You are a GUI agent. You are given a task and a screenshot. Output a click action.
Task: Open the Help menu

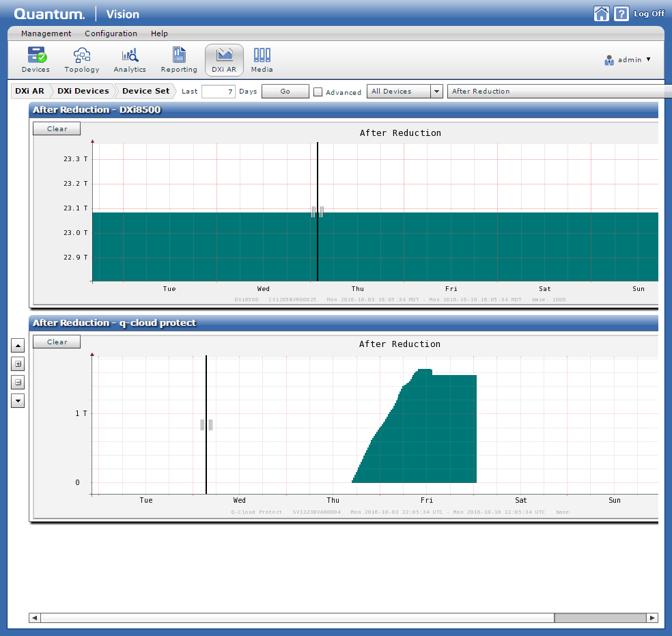[159, 33]
